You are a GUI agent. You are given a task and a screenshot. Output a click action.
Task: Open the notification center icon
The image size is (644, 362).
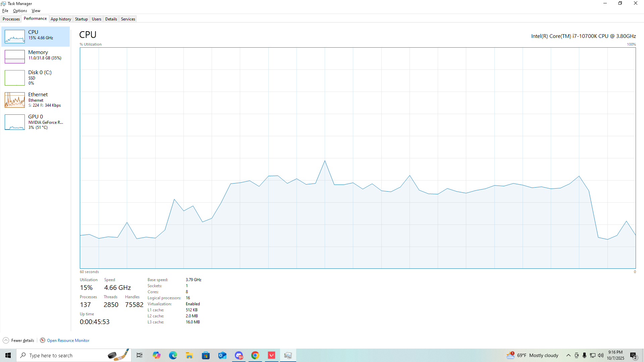pos(634,356)
